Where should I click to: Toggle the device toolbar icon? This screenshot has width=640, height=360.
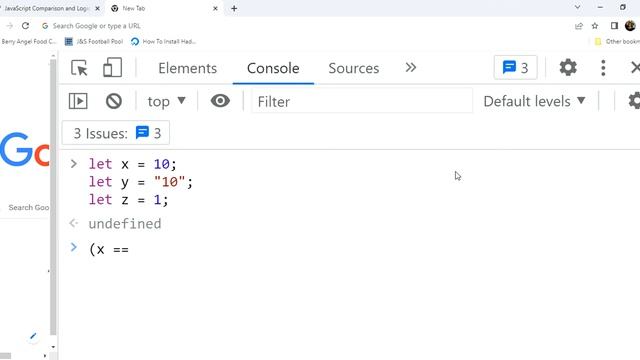coord(112,68)
